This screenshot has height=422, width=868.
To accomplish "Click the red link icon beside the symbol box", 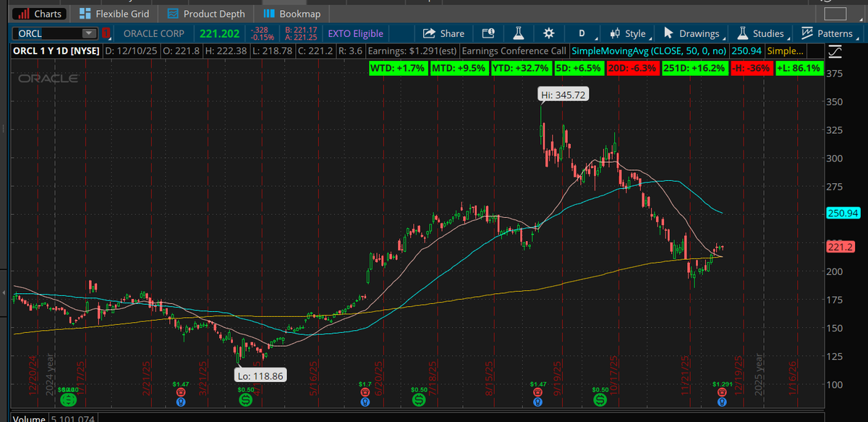I will [x=106, y=33].
